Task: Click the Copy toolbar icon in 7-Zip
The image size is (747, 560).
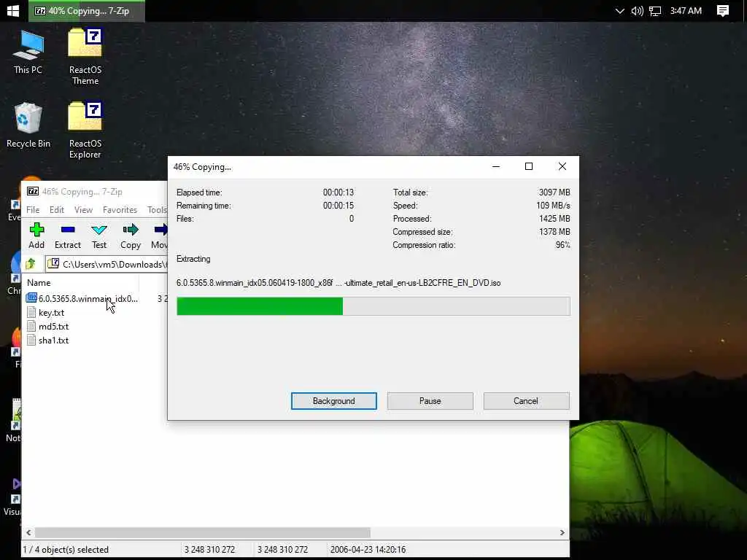Action: pos(131,230)
